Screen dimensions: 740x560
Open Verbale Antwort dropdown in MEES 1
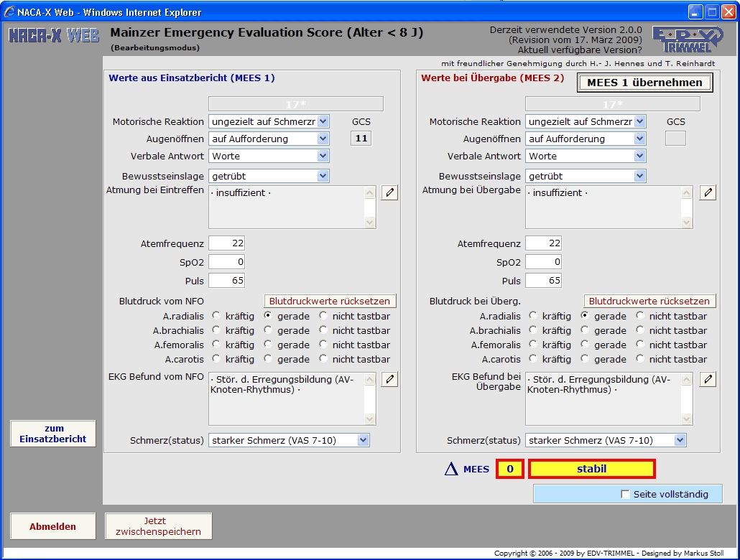[269, 157]
